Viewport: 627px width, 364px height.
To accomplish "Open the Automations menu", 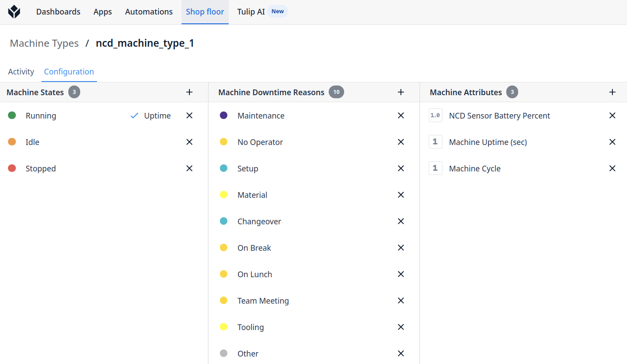I will tap(149, 12).
